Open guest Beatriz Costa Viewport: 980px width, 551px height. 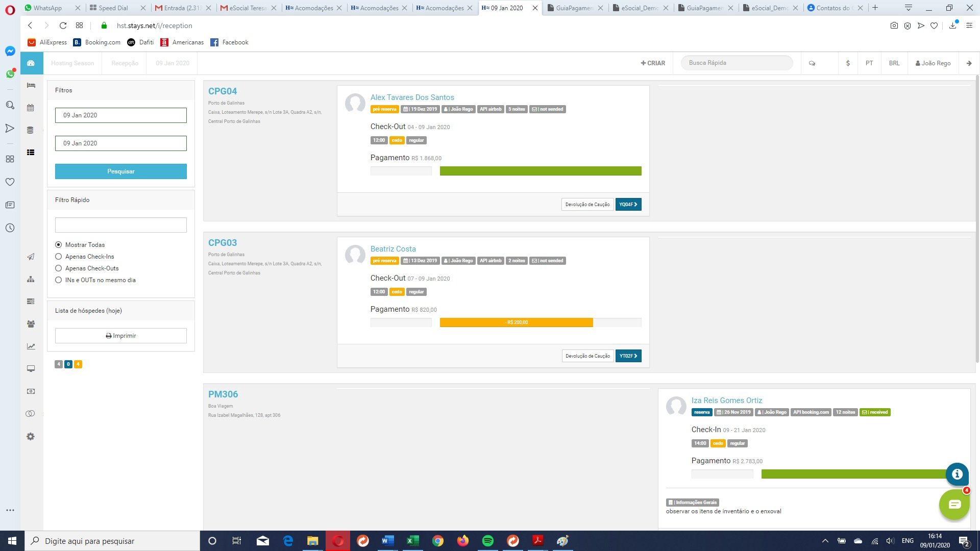click(x=393, y=249)
